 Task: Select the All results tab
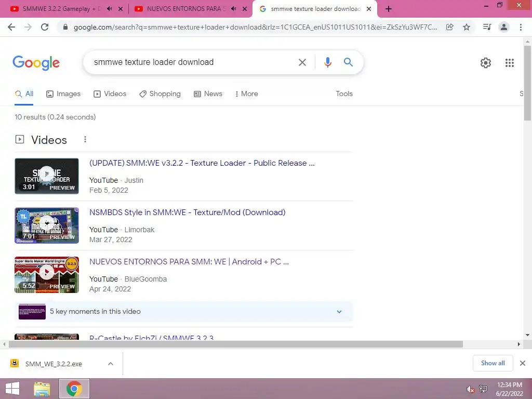coord(24,94)
